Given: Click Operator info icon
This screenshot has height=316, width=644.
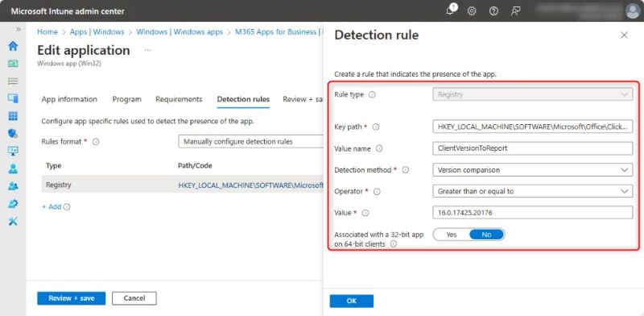Looking at the screenshot, I should coord(377,191).
